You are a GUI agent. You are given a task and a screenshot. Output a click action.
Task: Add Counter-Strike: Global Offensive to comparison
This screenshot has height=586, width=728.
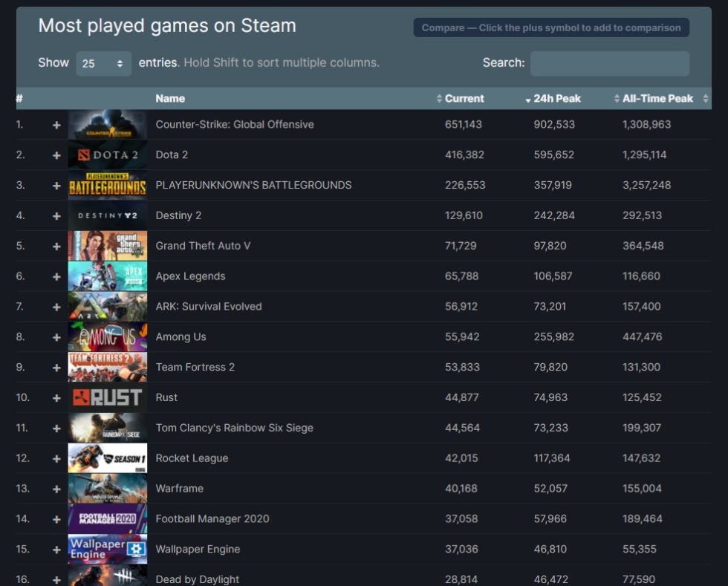coord(56,125)
